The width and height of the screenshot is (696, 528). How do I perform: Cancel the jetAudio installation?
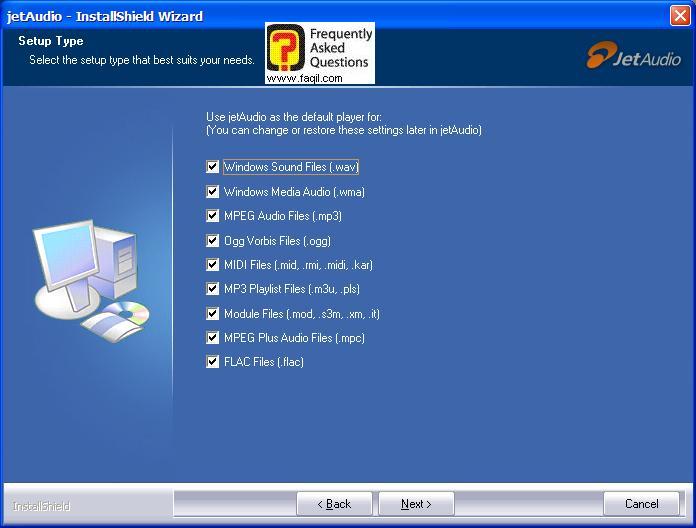641,504
